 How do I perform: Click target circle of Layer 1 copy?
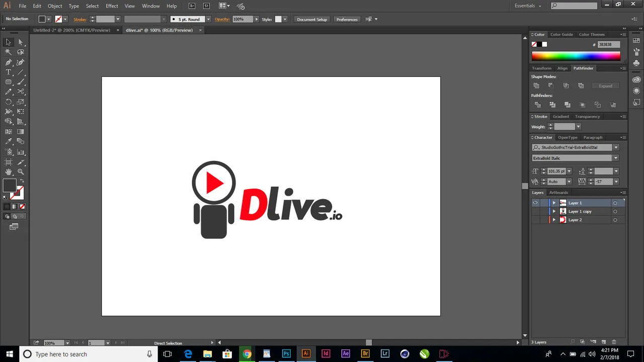[615, 211]
